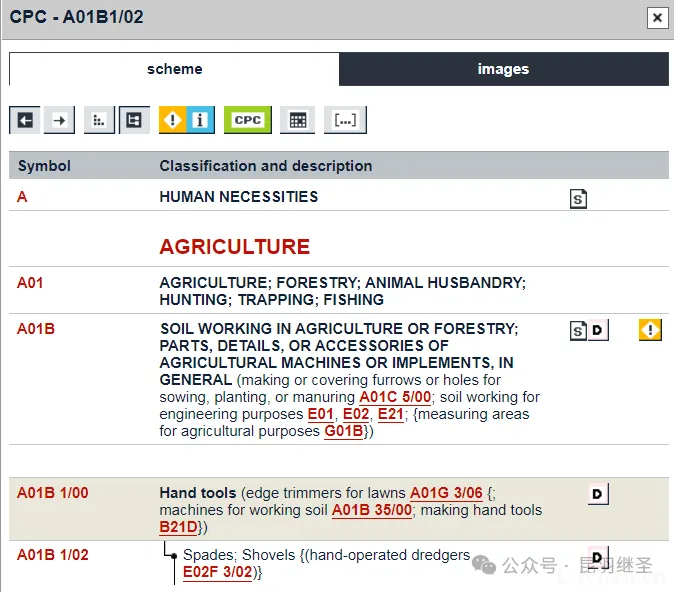Close the CPC A01B1/02 dialog

click(x=657, y=17)
